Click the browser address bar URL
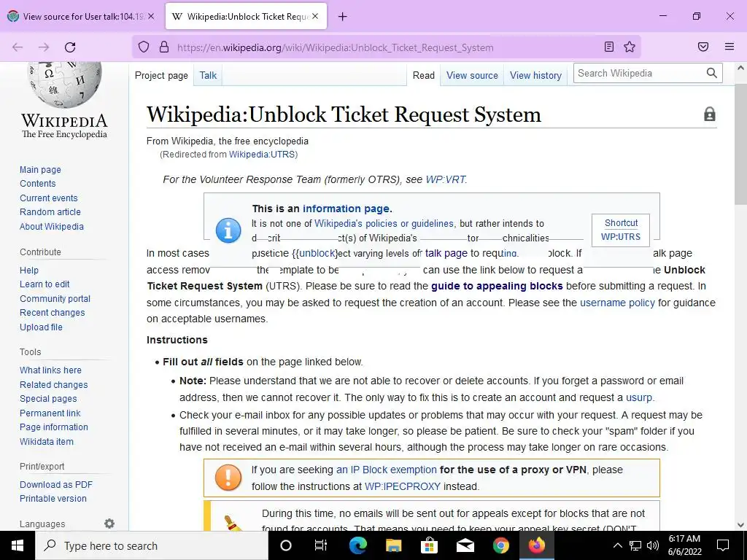747x560 pixels. 336,47
